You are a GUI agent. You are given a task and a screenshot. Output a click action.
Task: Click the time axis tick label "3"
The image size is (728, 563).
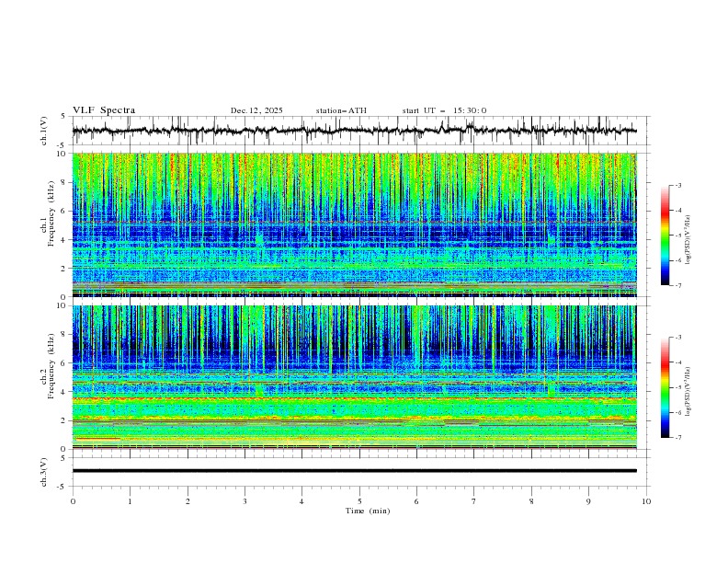pos(245,501)
